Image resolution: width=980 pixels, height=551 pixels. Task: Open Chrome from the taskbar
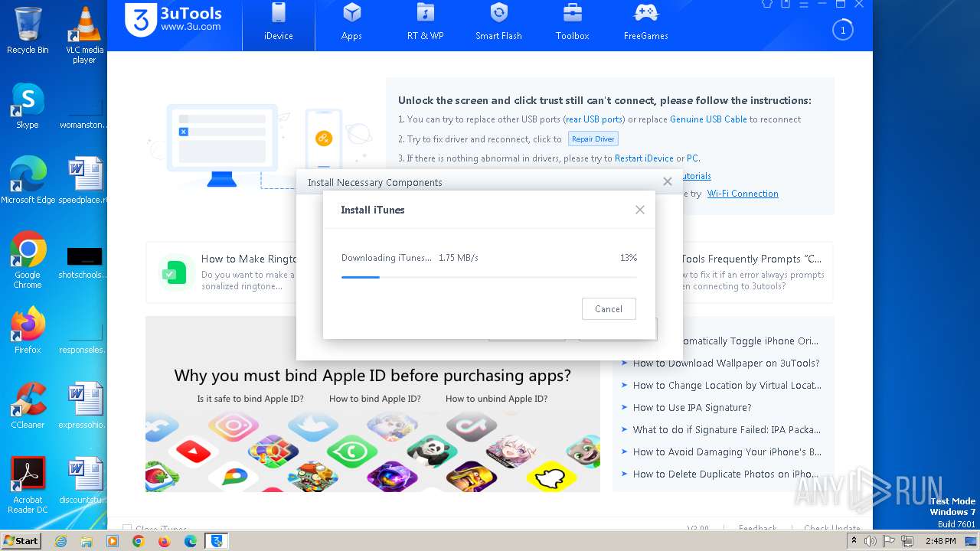tap(138, 541)
